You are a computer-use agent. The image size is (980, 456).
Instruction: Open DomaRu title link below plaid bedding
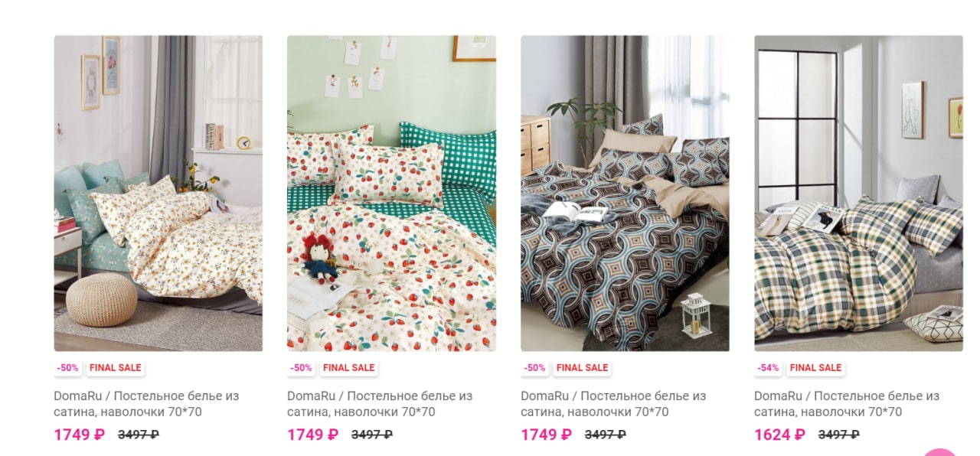point(847,404)
